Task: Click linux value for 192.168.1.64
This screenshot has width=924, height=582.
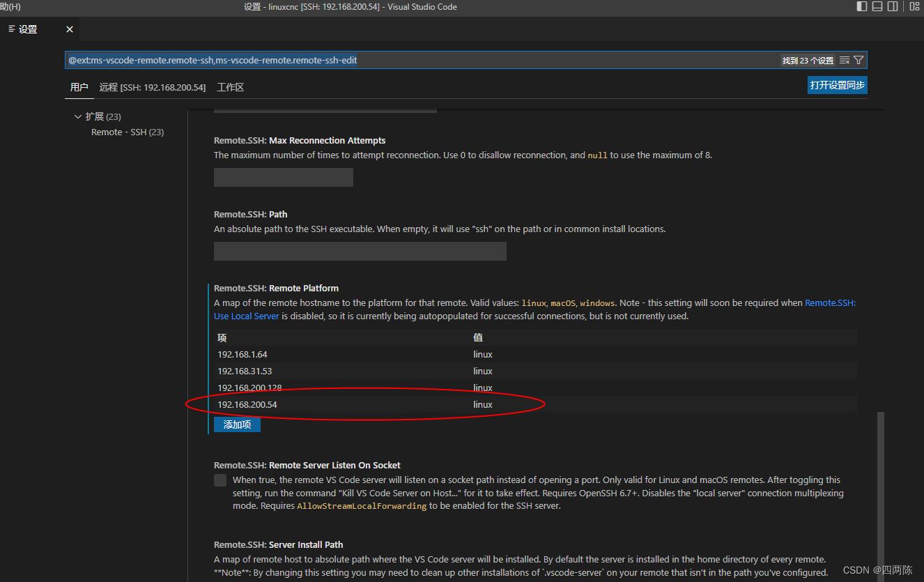Action: pos(483,354)
